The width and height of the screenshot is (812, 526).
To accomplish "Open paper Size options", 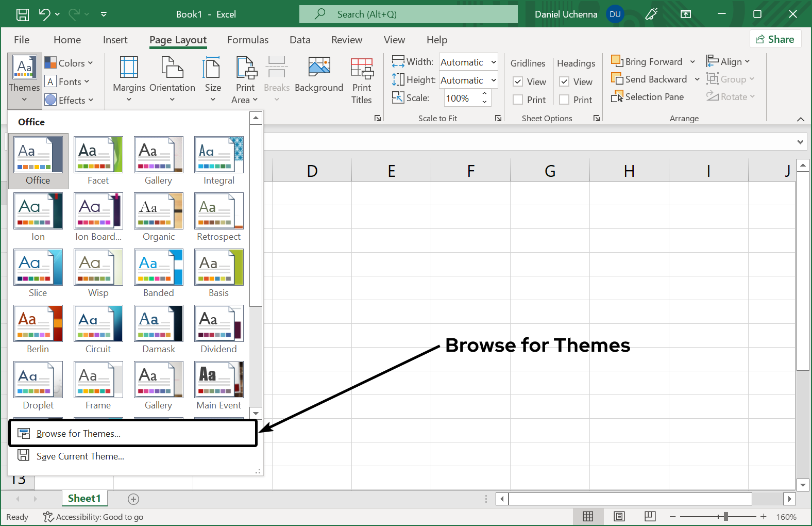I will tap(213, 79).
